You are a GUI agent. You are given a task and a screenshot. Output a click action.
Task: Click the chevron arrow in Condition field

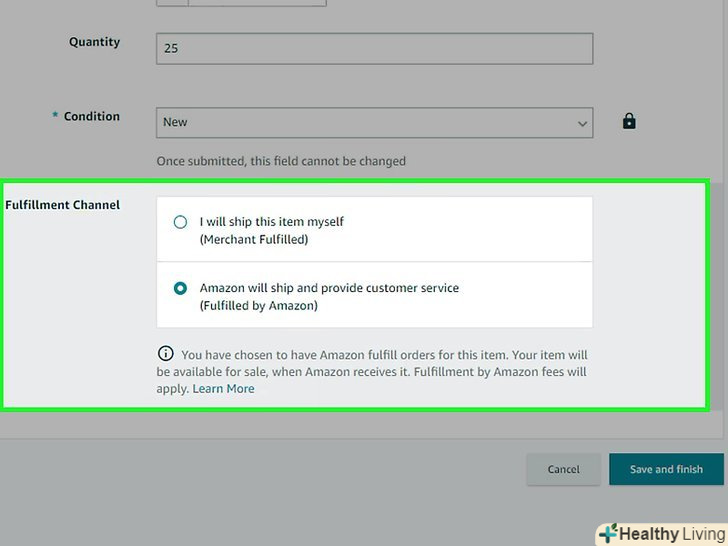582,123
